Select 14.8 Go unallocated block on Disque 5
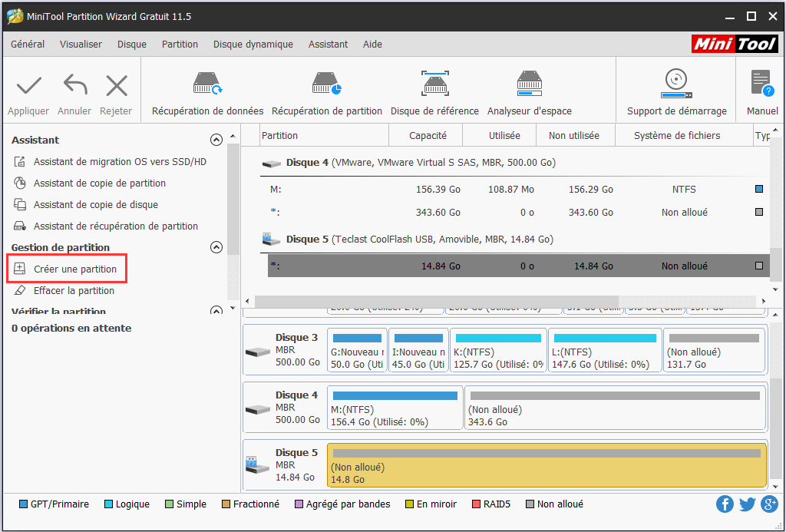 pyautogui.click(x=547, y=464)
